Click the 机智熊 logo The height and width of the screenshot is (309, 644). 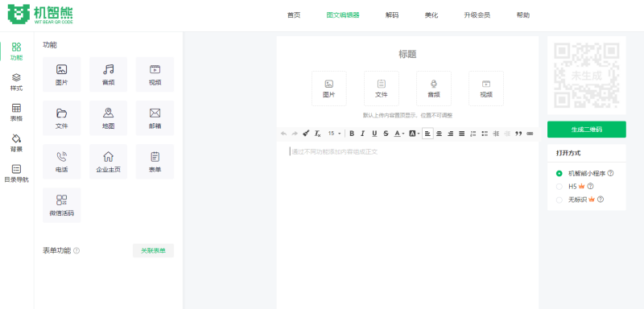click(x=40, y=14)
